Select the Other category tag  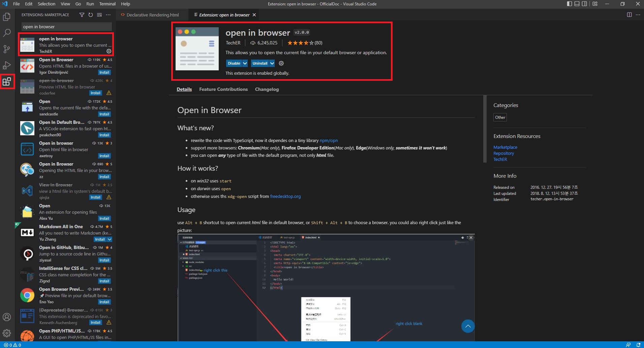point(500,117)
